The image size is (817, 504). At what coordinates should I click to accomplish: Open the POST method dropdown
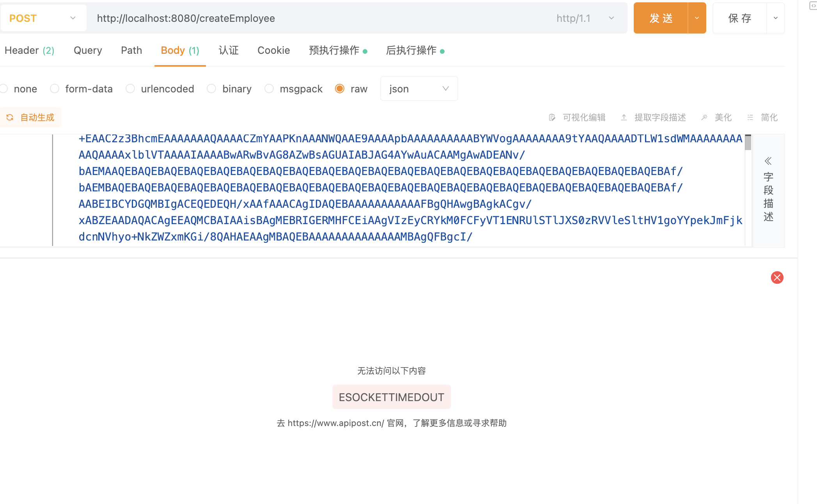pos(43,18)
